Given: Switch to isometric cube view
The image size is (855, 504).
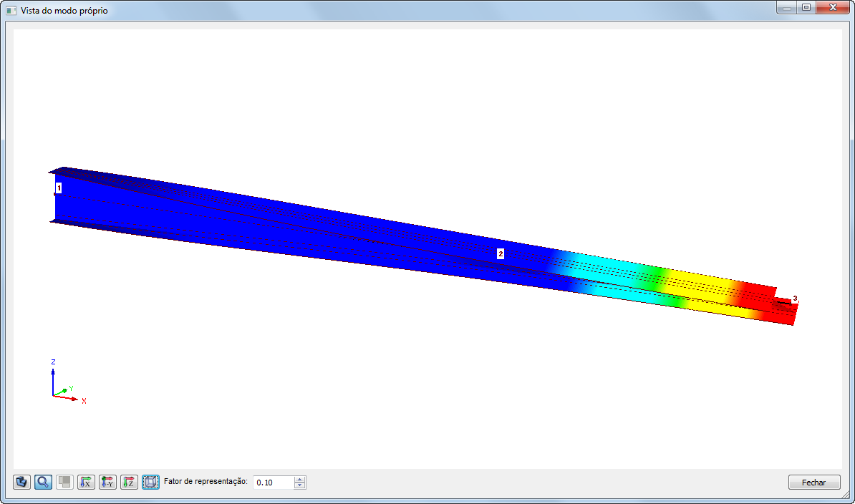Looking at the screenshot, I should click(150, 483).
